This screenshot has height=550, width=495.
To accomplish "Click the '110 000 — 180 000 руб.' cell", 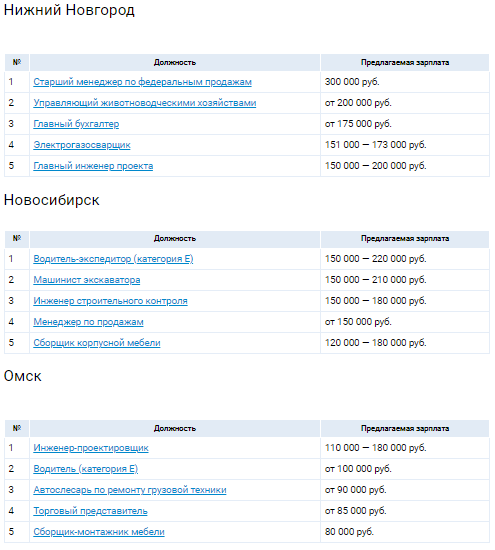I will point(405,448).
